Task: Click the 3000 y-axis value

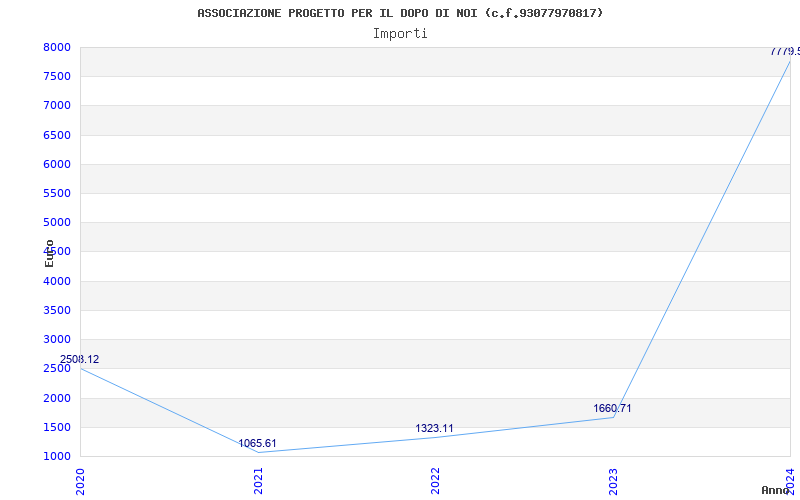Action: pos(57,339)
